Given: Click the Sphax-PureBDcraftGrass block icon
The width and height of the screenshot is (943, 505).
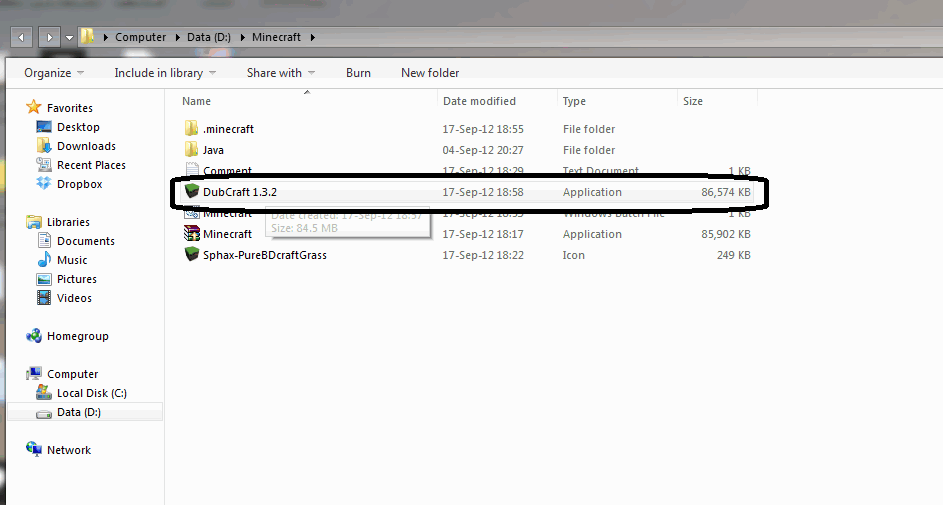Looking at the screenshot, I should pos(191,254).
